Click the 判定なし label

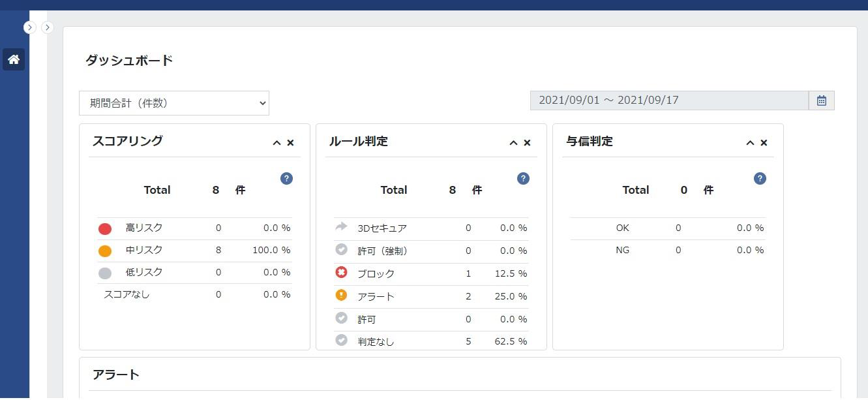pyautogui.click(x=376, y=341)
